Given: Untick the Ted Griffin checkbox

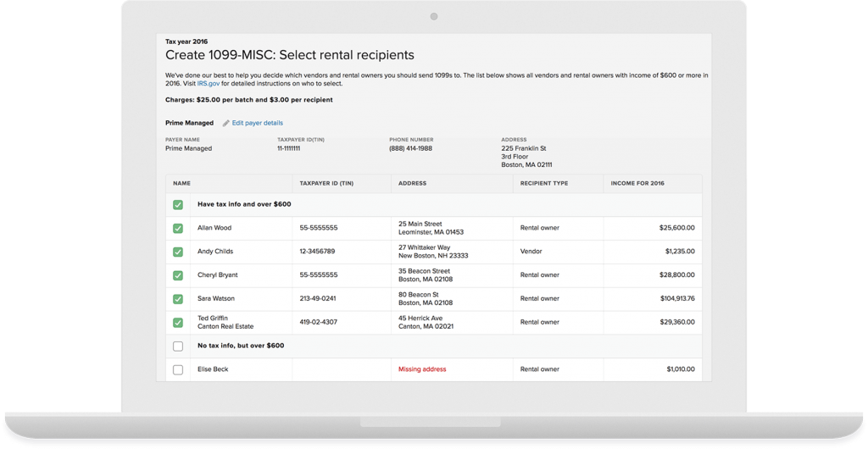Looking at the screenshot, I should click(178, 323).
